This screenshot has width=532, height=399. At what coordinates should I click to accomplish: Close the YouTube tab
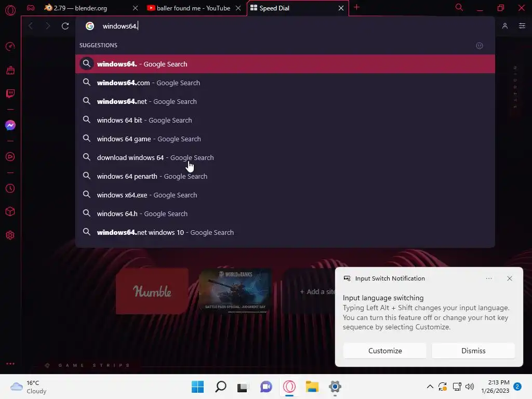238,8
